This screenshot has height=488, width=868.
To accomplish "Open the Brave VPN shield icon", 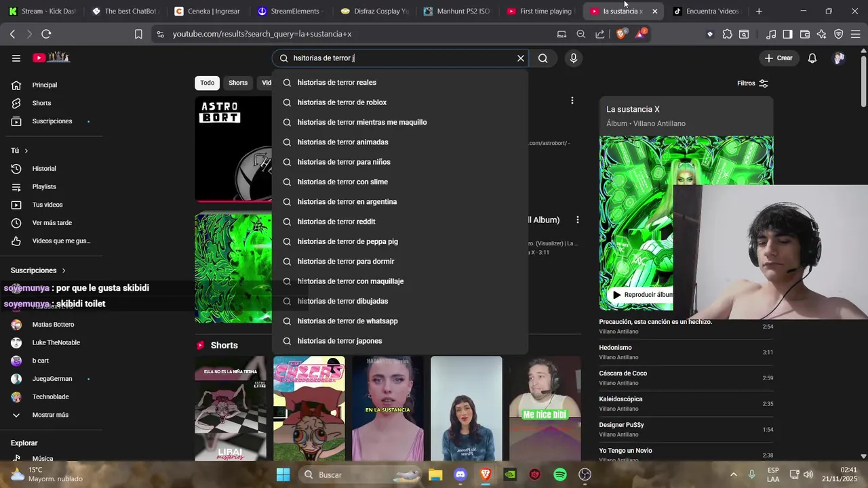I will (839, 34).
